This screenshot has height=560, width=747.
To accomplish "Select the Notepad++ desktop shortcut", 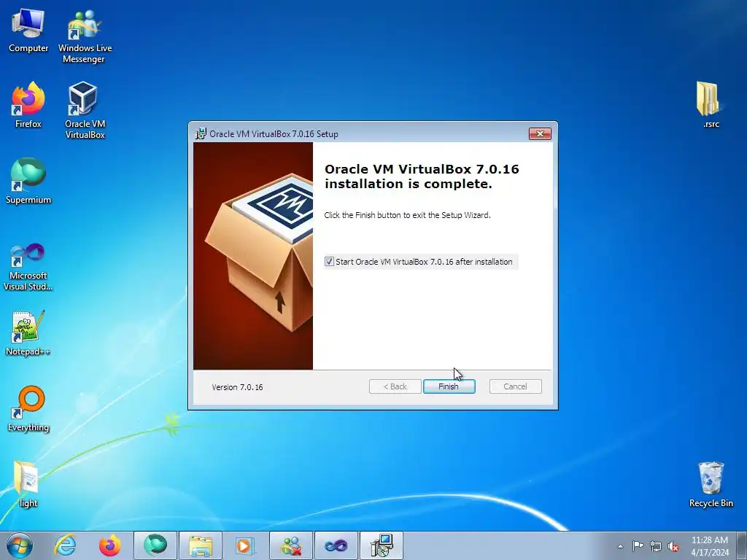I will click(28, 333).
